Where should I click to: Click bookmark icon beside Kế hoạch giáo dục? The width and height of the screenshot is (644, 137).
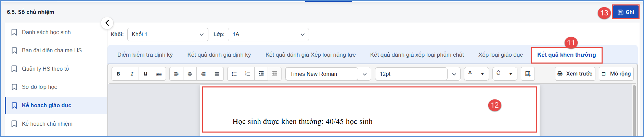click(x=14, y=105)
